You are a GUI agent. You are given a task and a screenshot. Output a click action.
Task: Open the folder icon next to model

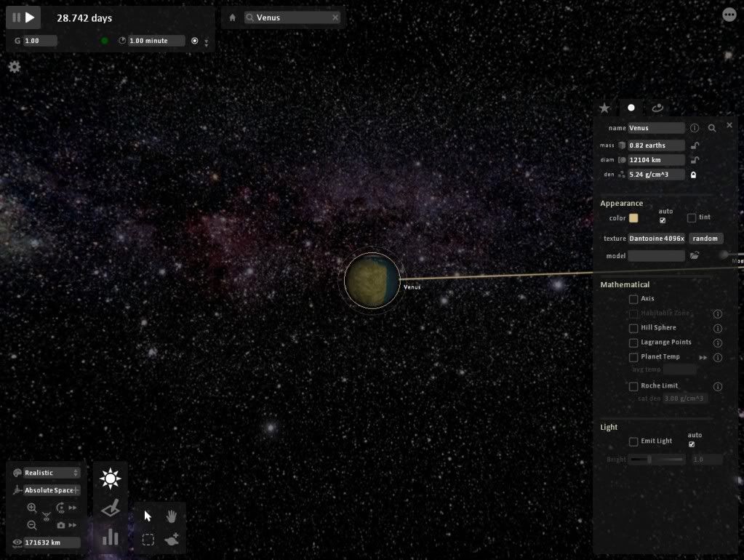coord(695,256)
